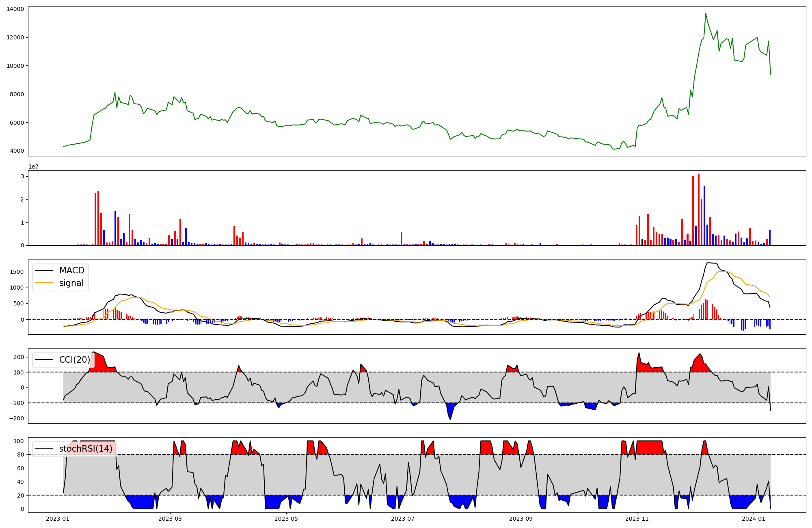812x528 pixels.
Task: Click the black MACD line swatch in legend
Action: pos(44,270)
